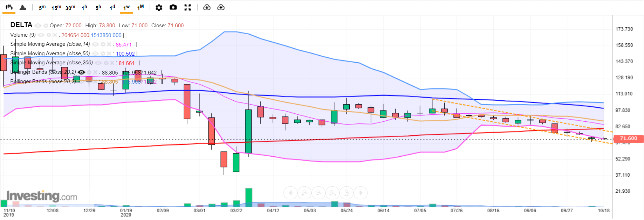Click the zoom in magnifier button
The image size is (644, 220).
tap(304, 193)
